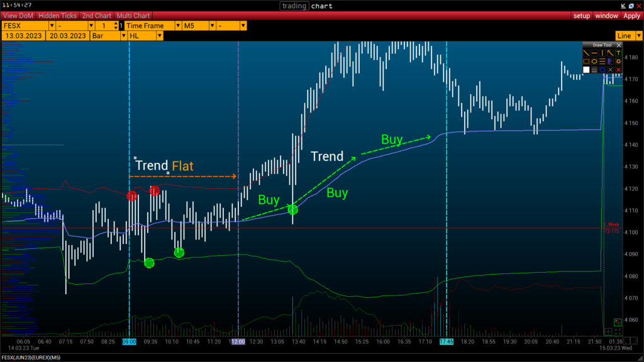Select the vertical line draw tool
This screenshot has width=644, height=362.
(x=602, y=53)
